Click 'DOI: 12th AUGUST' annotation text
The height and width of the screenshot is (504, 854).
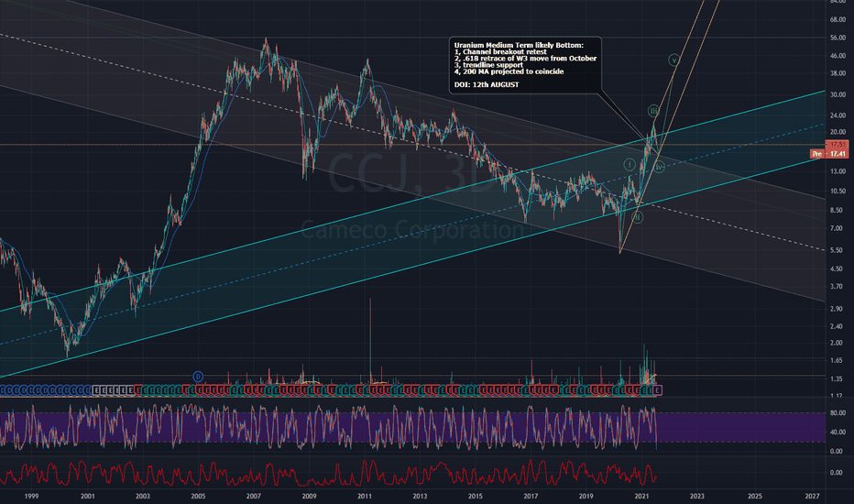tap(487, 85)
